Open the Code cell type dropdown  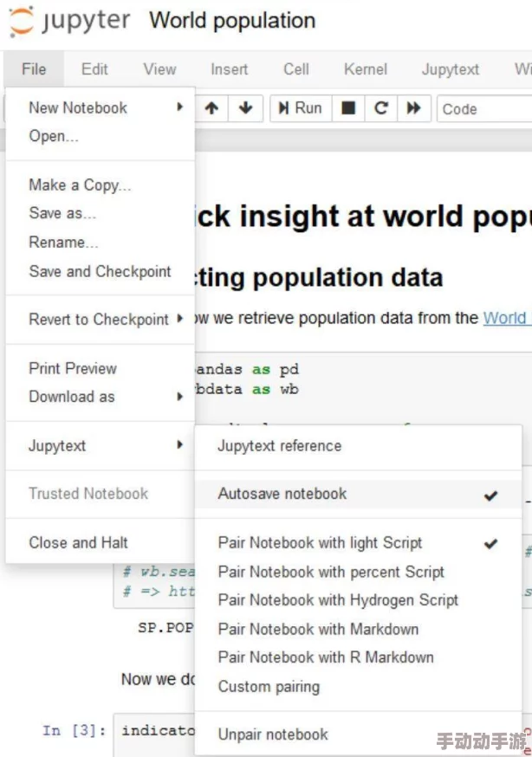point(484,108)
